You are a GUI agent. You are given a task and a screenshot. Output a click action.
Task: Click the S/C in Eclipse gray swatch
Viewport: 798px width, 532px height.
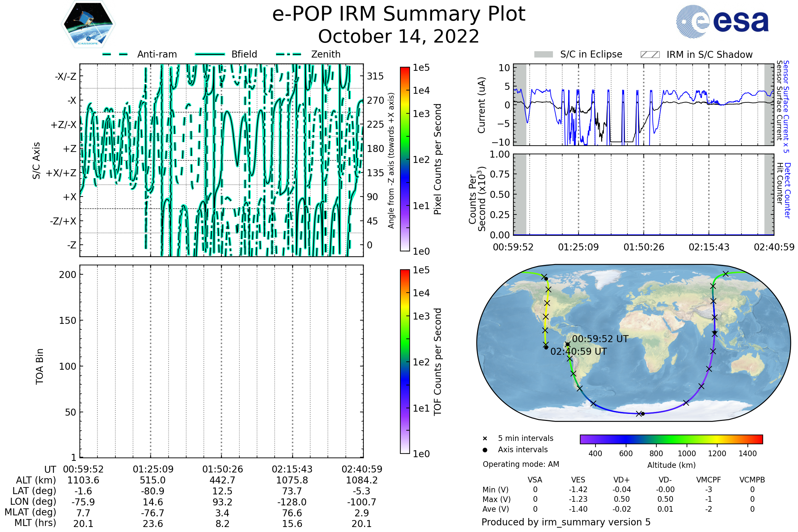(x=544, y=54)
